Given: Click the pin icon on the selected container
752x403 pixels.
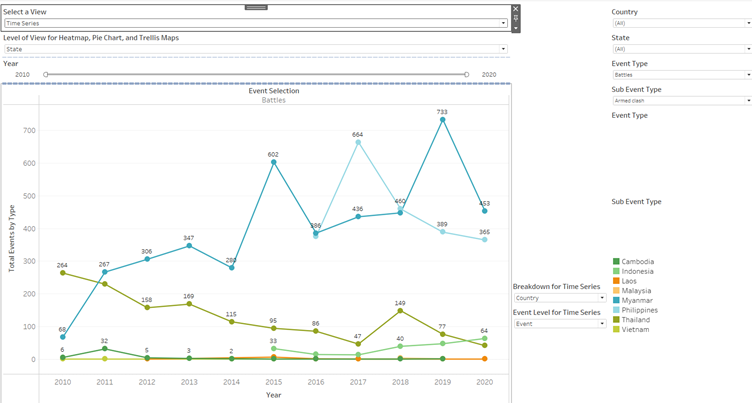Looking at the screenshot, I should click(516, 18).
